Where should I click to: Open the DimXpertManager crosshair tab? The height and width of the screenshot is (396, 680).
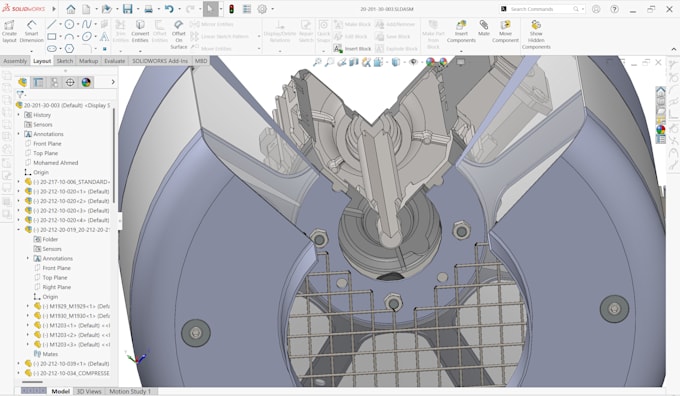coord(70,82)
